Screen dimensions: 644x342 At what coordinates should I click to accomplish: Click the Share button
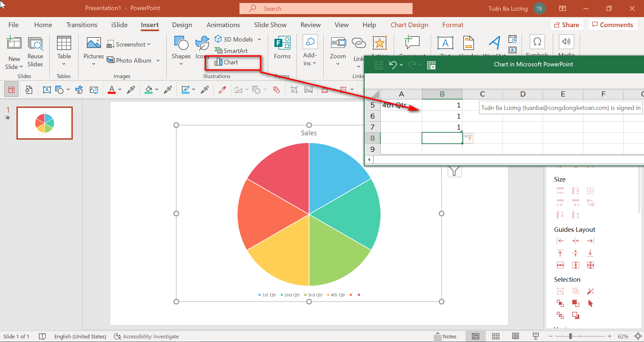pyautogui.click(x=567, y=25)
